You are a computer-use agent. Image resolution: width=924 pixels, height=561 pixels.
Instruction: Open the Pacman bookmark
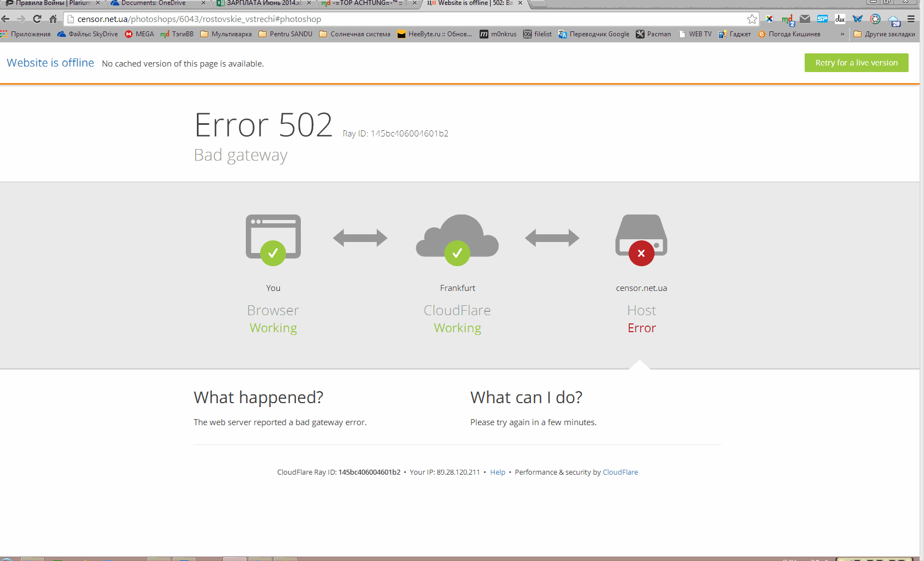point(653,34)
